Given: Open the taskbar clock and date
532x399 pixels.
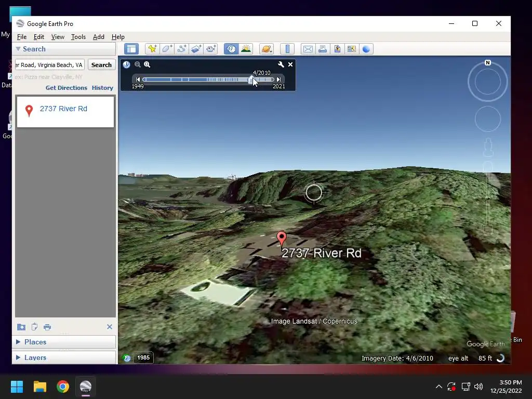Looking at the screenshot, I should (506, 387).
